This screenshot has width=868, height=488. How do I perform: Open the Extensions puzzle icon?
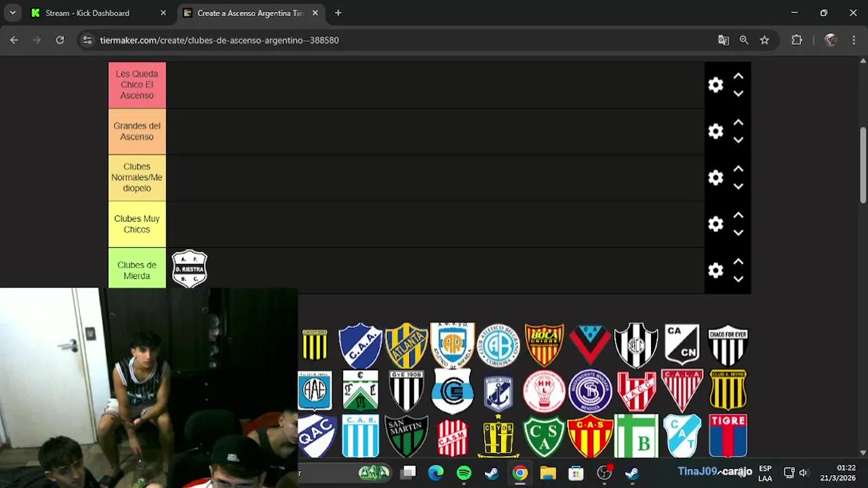(x=797, y=40)
